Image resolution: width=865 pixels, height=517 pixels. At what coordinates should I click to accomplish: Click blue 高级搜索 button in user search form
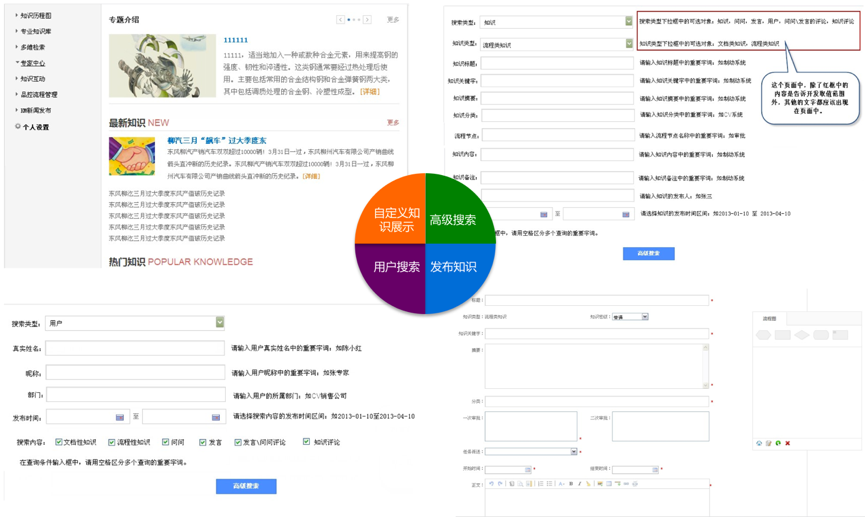246,486
